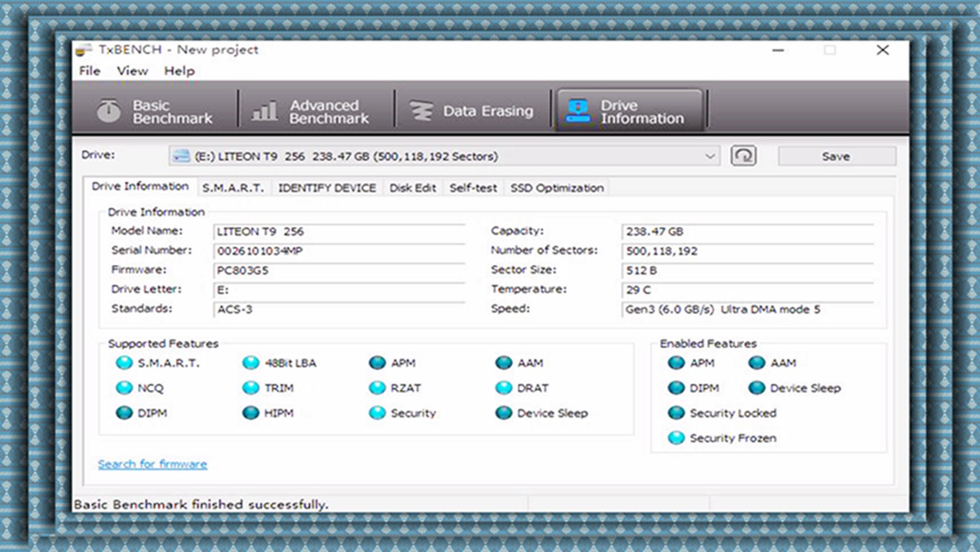Click the drive icon in Drive dropdown
The image size is (980, 552).
pyautogui.click(x=181, y=156)
